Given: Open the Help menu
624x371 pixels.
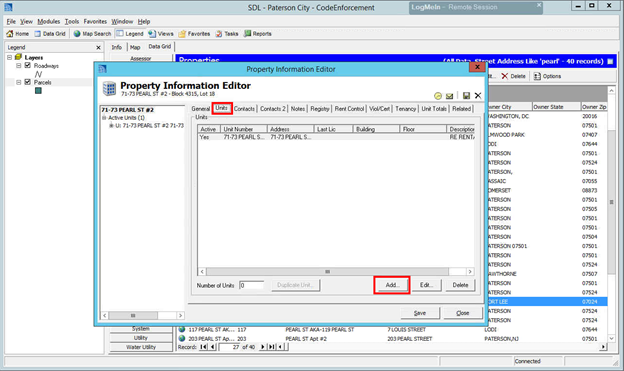Looking at the screenshot, I should coord(144,21).
